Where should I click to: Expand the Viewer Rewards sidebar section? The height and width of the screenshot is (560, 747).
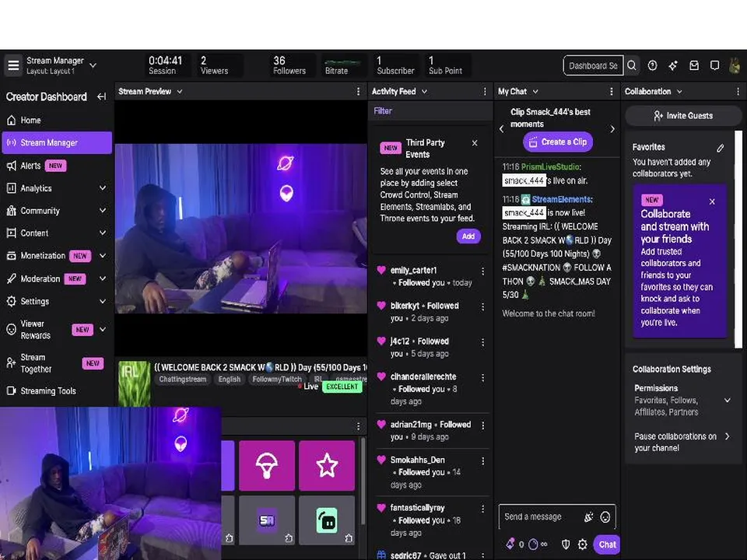(x=103, y=329)
